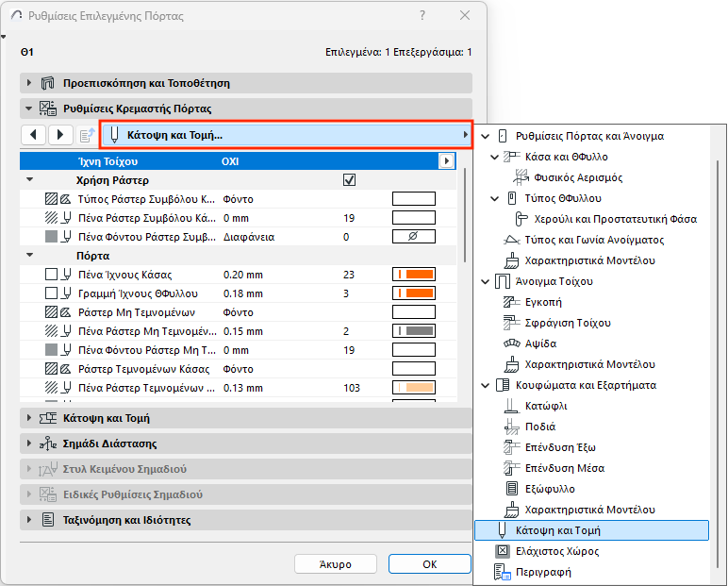Collapse Άνοιγμα Τοίχου tree node
The width and height of the screenshot is (728, 586).
[486, 281]
